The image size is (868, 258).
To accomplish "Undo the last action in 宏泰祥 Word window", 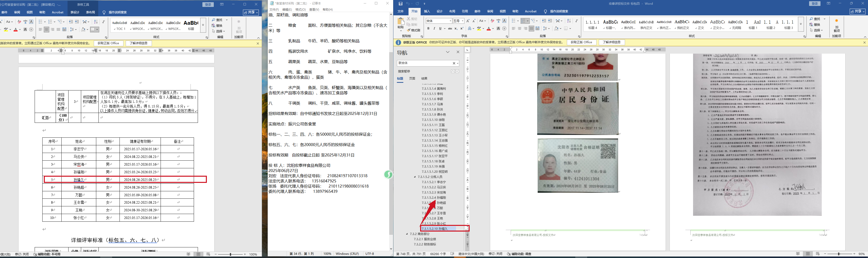I will (408, 4).
